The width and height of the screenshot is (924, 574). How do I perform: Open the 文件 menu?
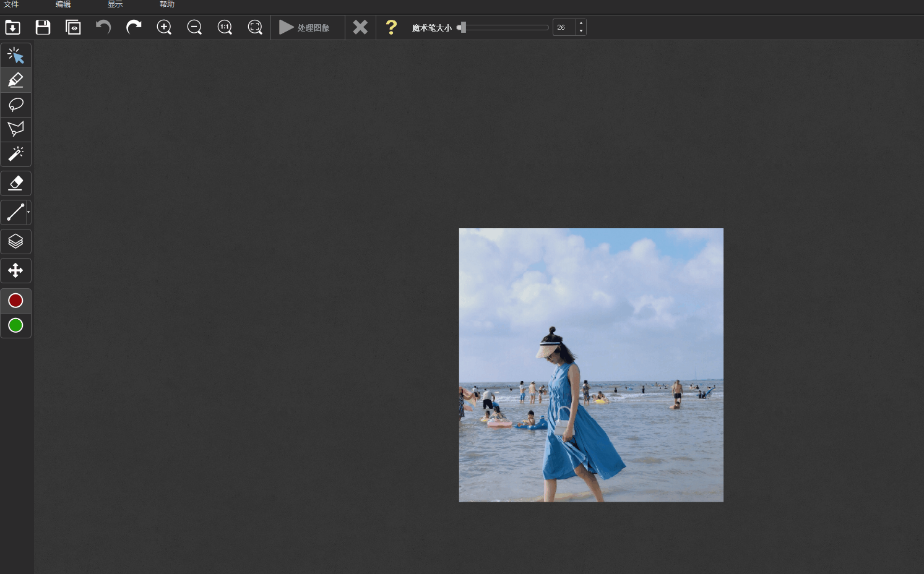click(11, 4)
